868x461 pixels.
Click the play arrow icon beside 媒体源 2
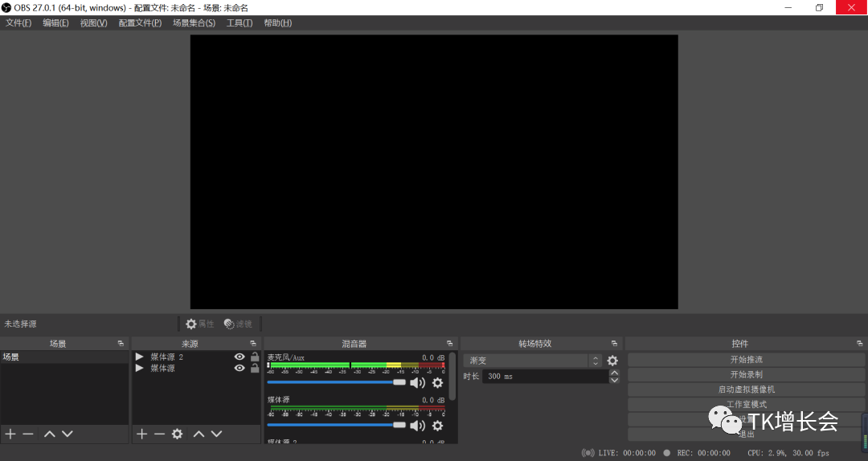(140, 357)
